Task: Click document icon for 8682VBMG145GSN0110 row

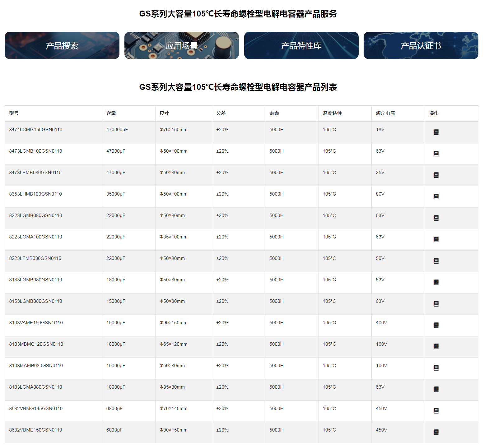Action: tap(436, 411)
